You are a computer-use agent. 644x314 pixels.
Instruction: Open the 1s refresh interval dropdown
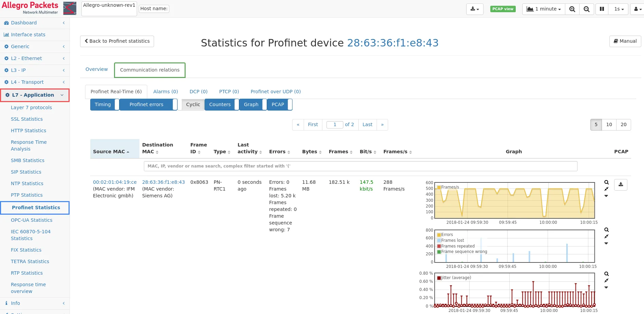[x=619, y=9]
